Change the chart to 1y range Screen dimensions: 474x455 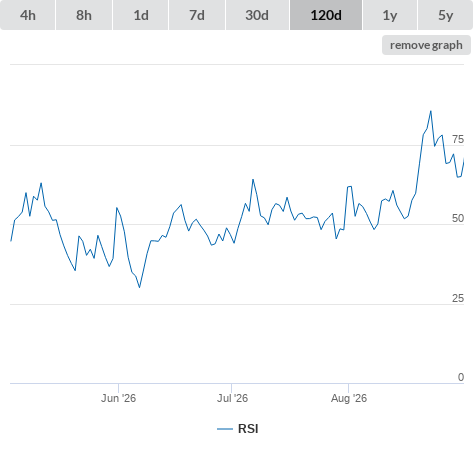[390, 15]
